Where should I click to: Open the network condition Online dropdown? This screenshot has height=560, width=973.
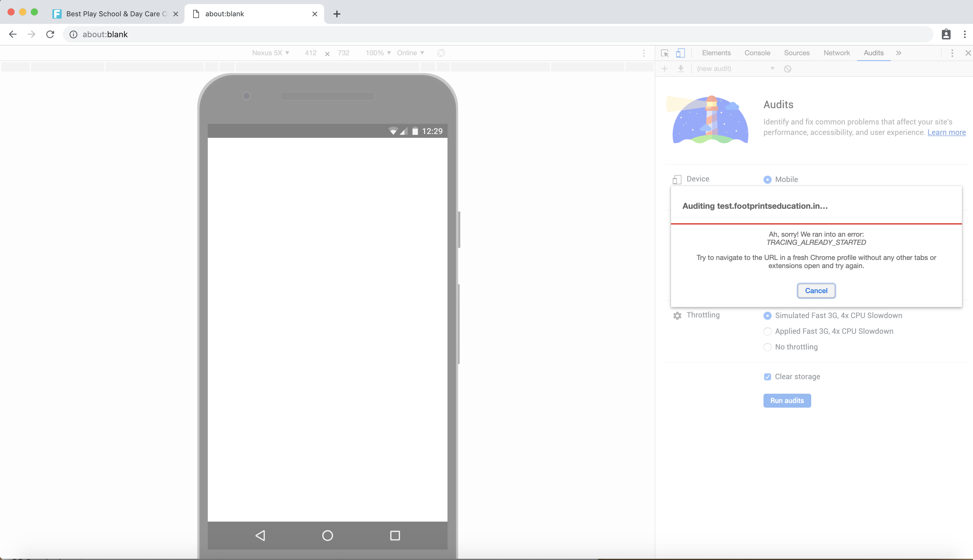(410, 53)
